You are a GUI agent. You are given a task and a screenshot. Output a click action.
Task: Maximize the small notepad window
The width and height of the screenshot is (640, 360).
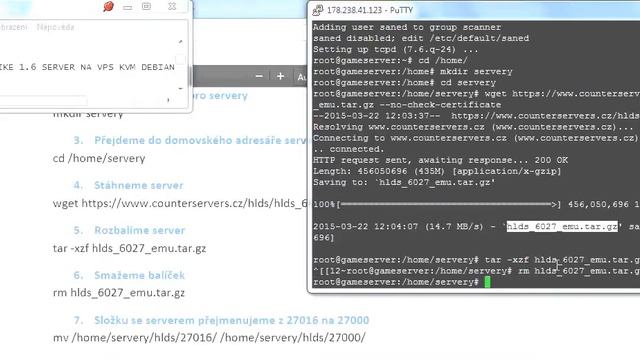pos(146,6)
